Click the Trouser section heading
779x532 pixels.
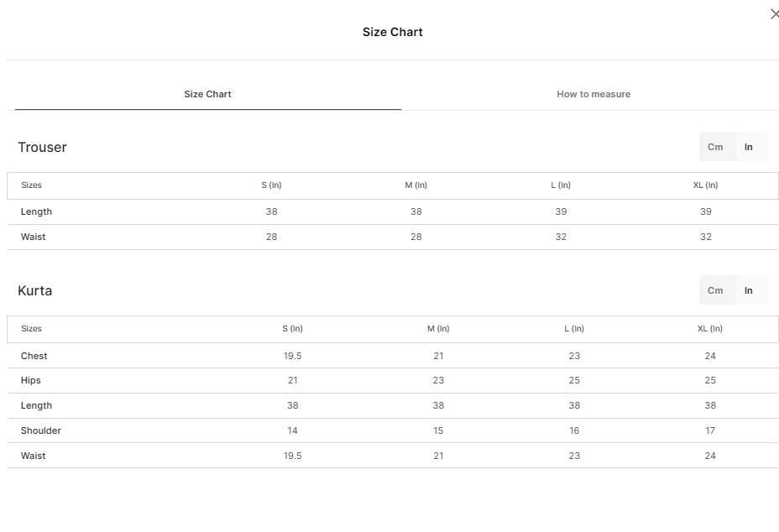point(42,147)
